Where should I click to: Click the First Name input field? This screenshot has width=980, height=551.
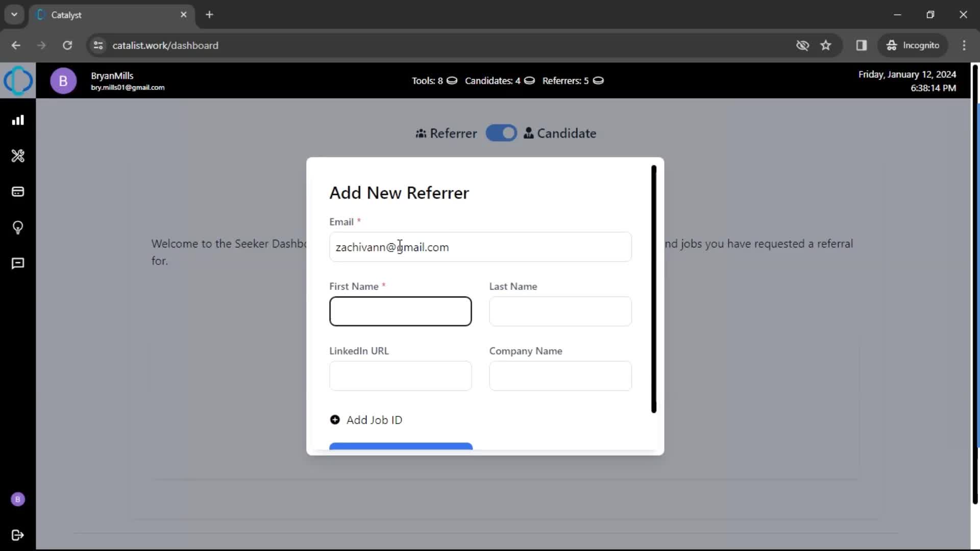pos(401,311)
